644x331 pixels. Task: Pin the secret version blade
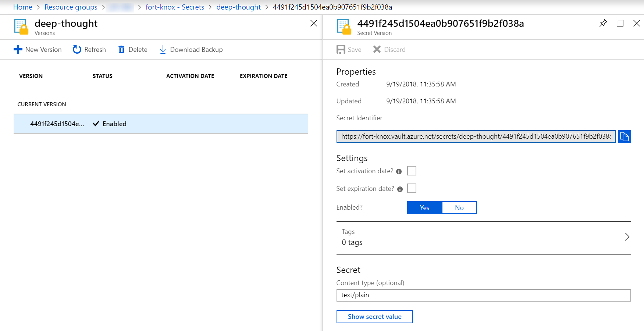(603, 23)
